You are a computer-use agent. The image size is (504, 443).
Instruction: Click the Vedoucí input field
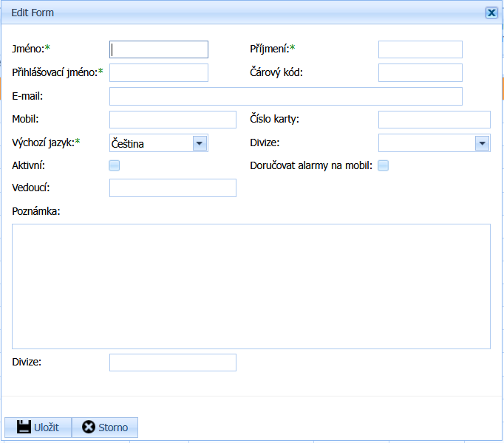tap(172, 188)
